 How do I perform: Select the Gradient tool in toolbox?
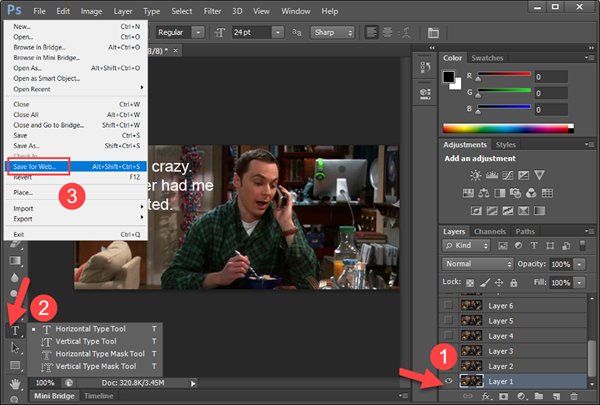point(15,261)
